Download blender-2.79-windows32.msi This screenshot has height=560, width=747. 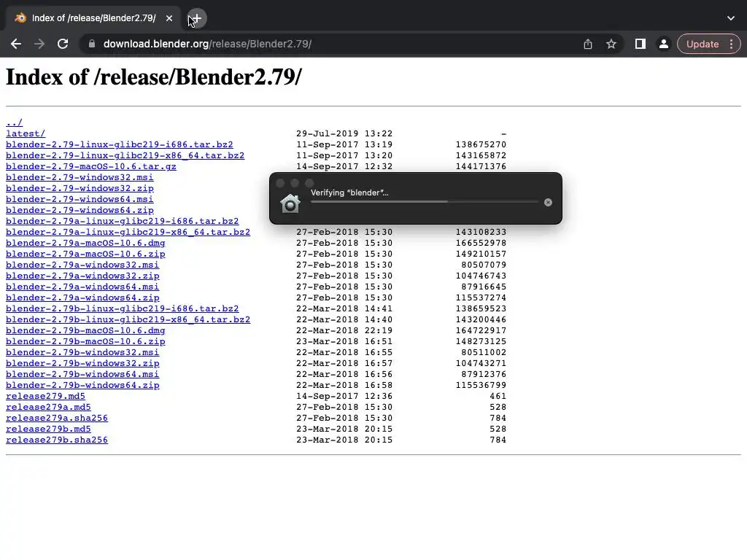80,177
